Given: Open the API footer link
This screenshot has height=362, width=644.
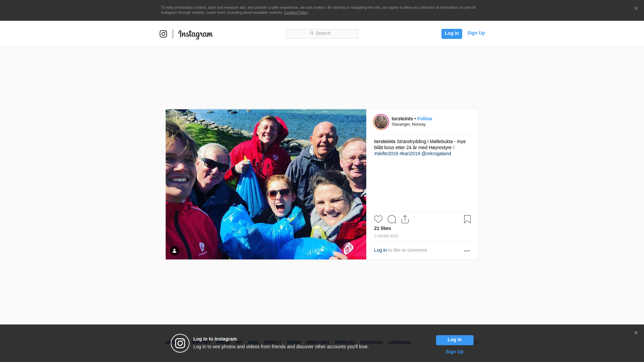Looking at the screenshot, I should click(239, 343).
